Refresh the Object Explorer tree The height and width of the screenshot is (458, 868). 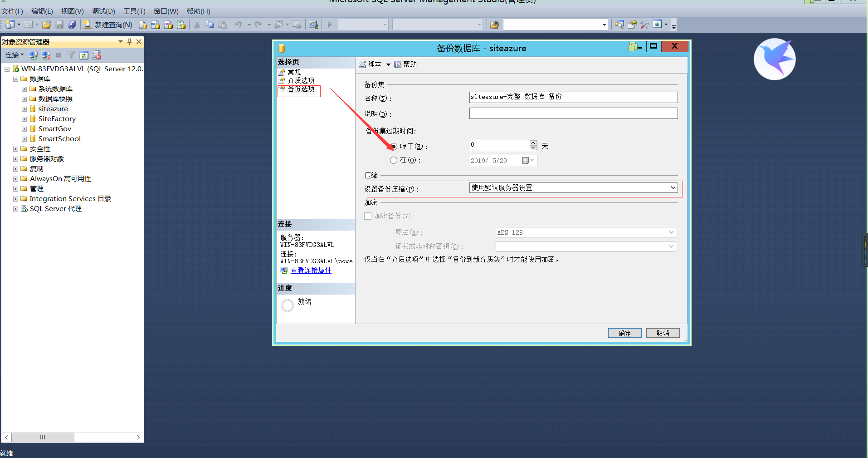tap(84, 55)
